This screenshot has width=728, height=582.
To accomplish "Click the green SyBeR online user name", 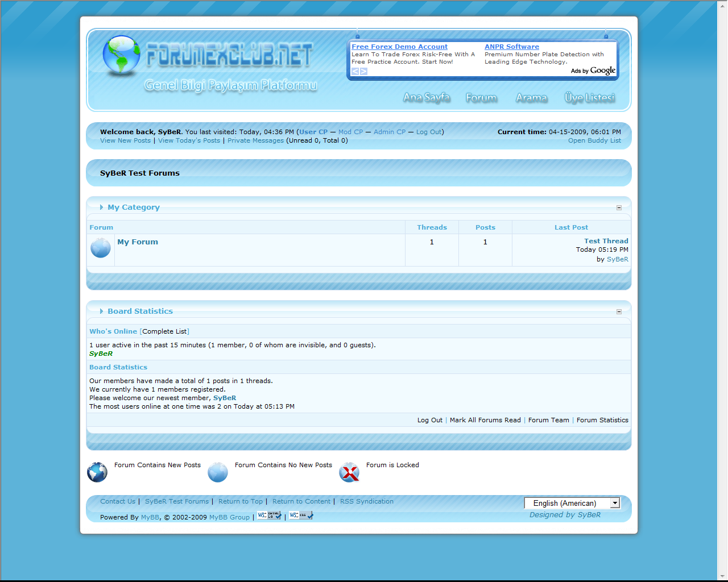I will tap(101, 354).
